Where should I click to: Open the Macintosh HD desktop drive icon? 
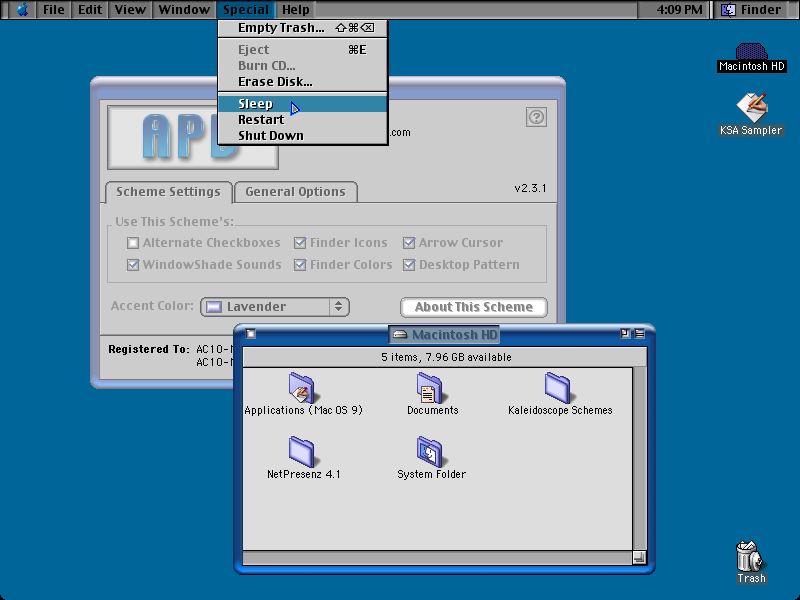click(x=751, y=52)
